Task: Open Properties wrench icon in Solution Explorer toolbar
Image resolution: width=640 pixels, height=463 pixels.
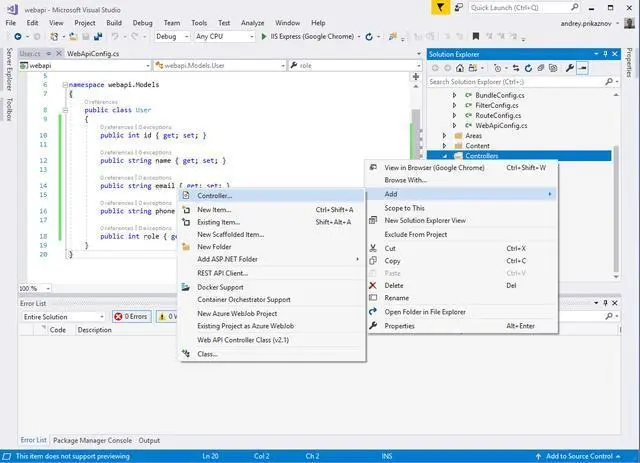Action: click(569, 68)
